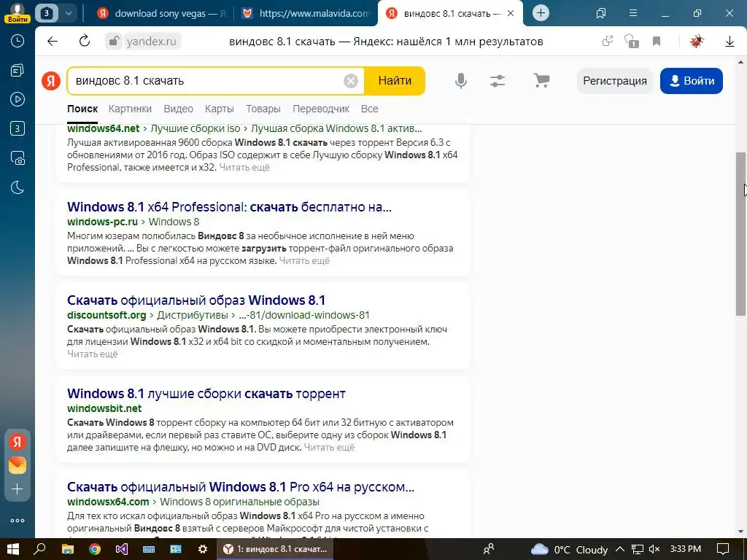Click the Найти search button

395,80
